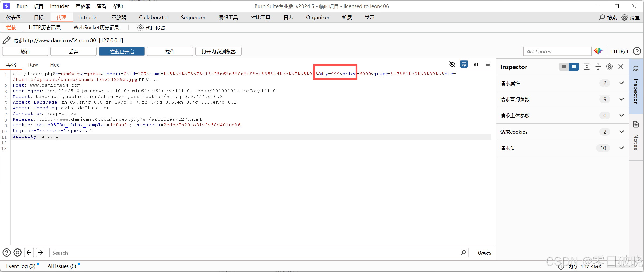Viewport: 644px width, 272px height.
Task: Toggle hide non-printable characters eye icon
Action: tap(452, 64)
